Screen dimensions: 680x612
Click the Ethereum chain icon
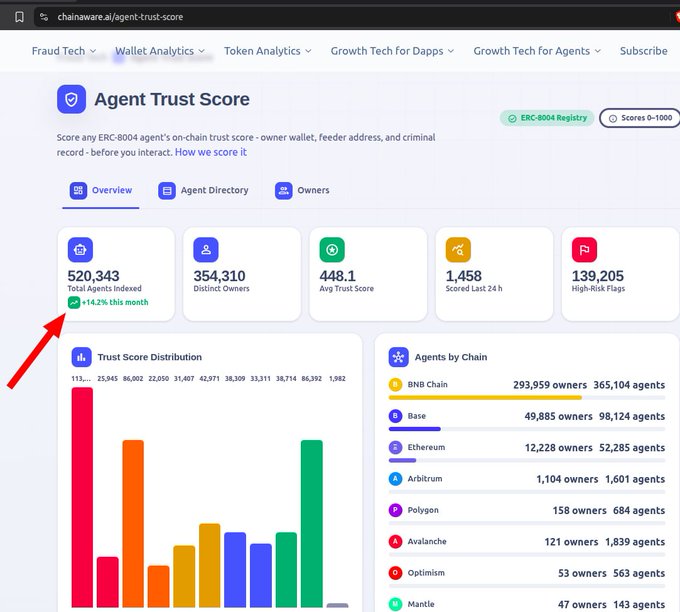coord(395,447)
